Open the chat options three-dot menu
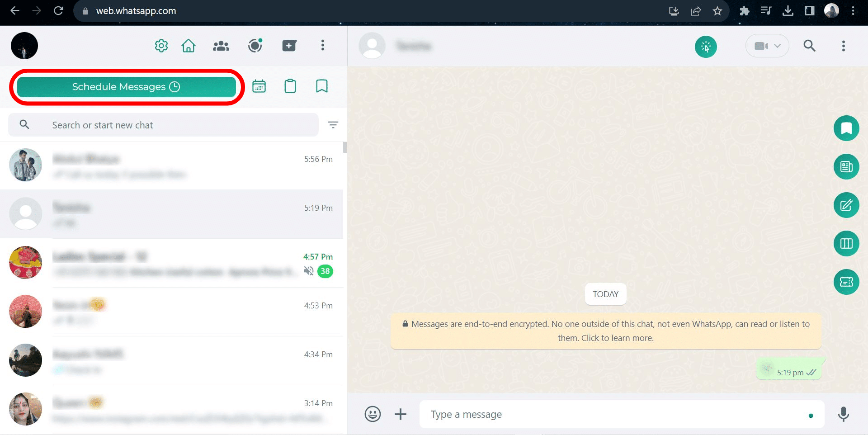This screenshot has width=868, height=435. click(843, 46)
